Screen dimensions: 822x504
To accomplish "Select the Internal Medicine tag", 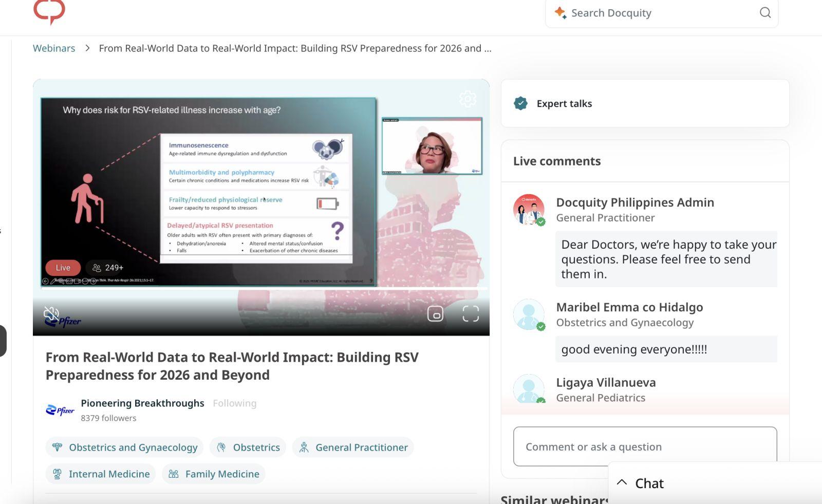I will tap(101, 474).
